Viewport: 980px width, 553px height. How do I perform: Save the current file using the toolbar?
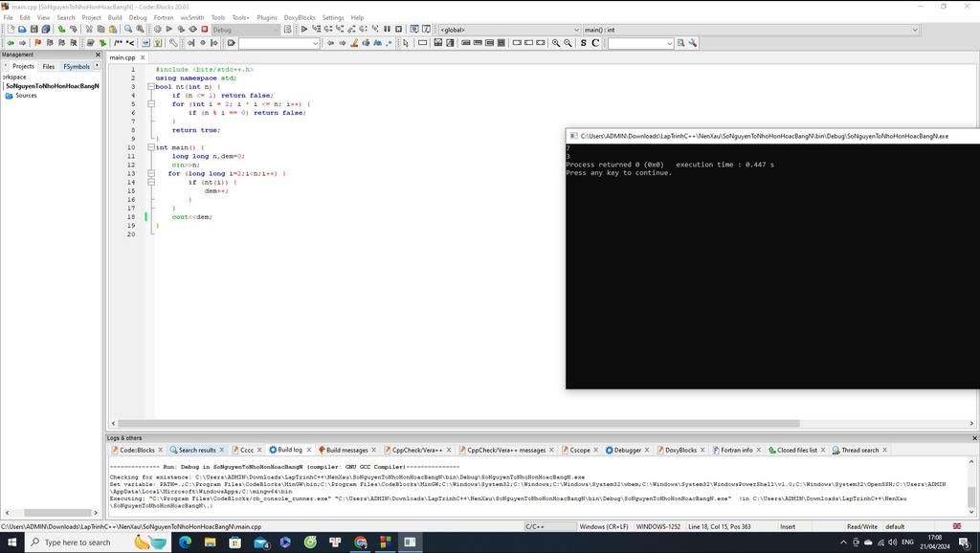point(34,30)
